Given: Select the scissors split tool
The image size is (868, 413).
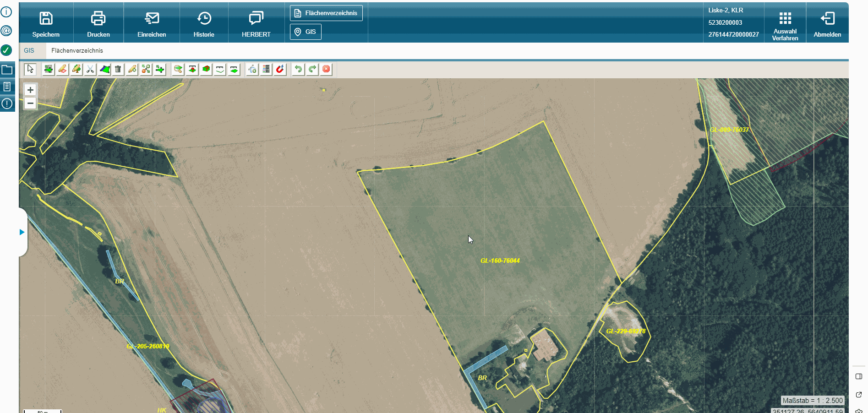Looking at the screenshot, I should click(x=90, y=69).
